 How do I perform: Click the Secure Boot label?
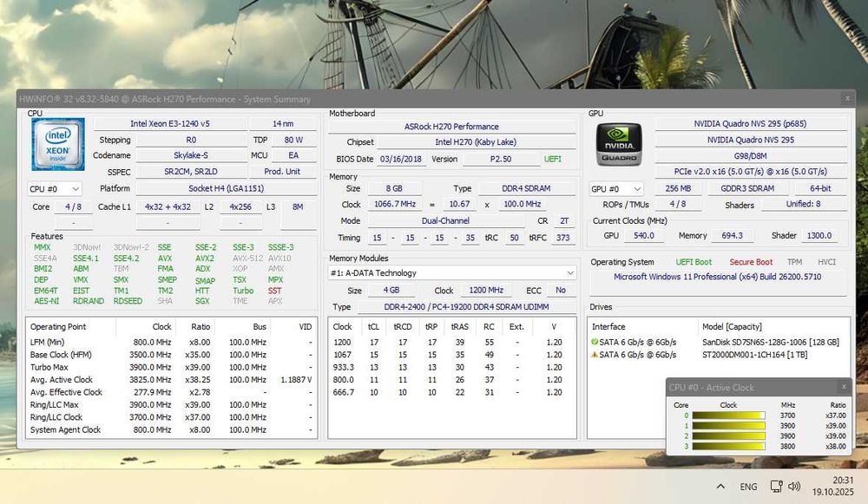point(751,262)
